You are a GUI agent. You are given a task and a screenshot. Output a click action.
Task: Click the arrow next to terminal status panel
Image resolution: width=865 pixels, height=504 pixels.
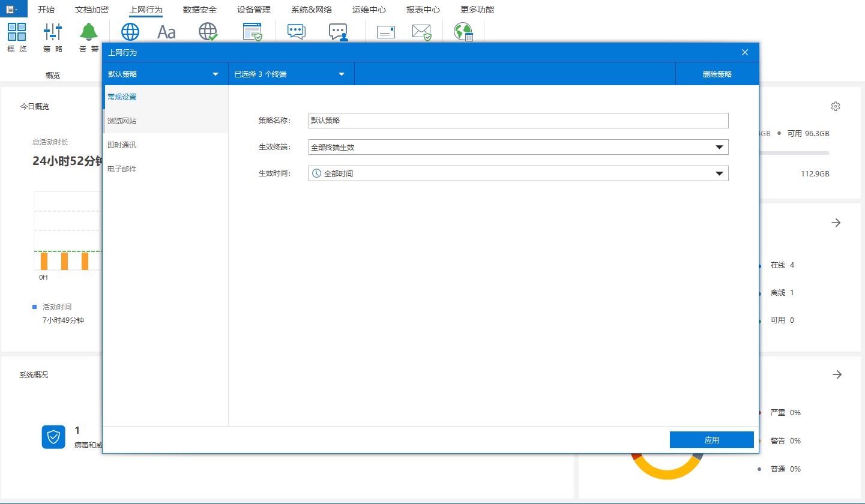coord(836,223)
